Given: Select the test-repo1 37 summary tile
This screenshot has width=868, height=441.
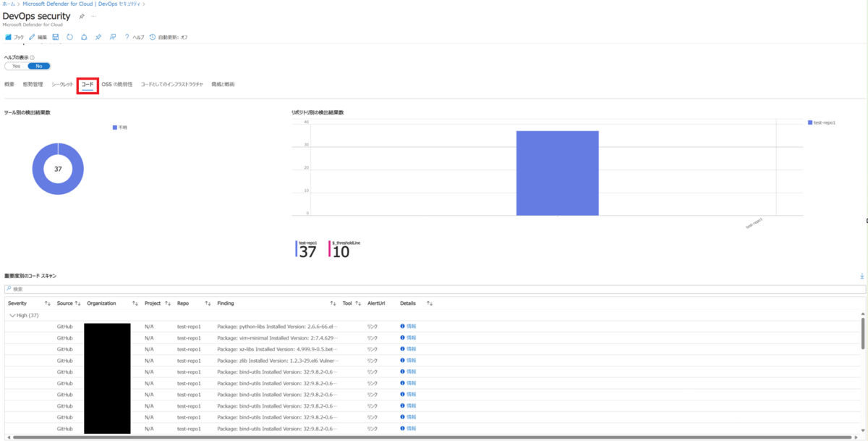Looking at the screenshot, I should 307,249.
